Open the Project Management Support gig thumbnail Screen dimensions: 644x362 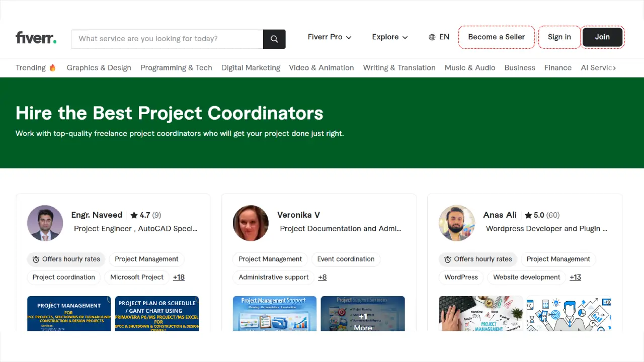click(275, 313)
